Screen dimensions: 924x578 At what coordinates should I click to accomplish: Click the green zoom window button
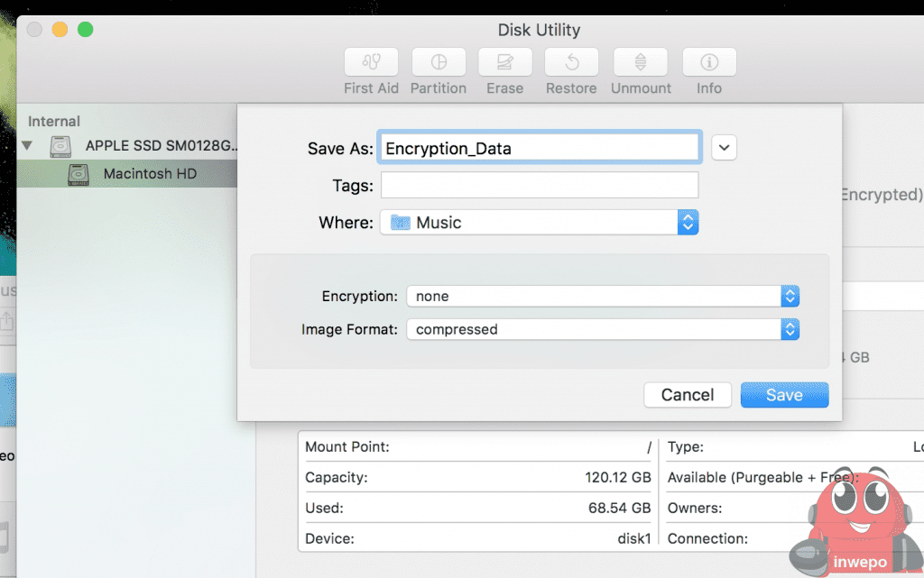click(x=86, y=30)
